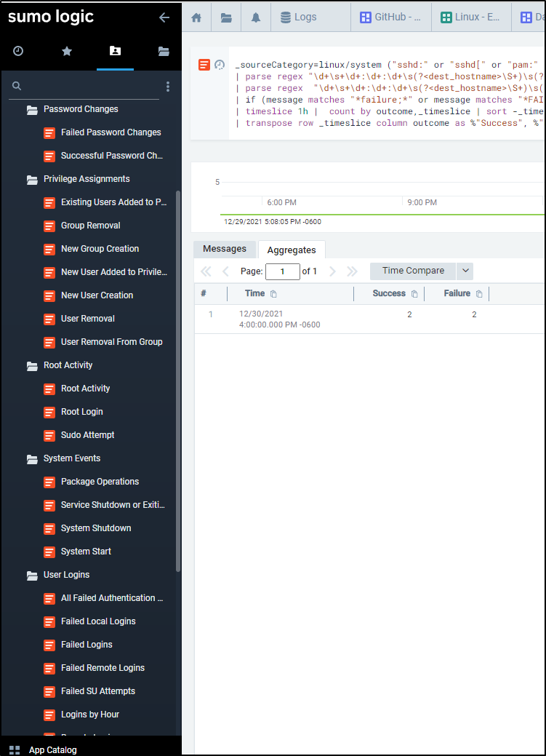Open User Removal From Group search
The width and height of the screenshot is (546, 756).
tap(112, 342)
